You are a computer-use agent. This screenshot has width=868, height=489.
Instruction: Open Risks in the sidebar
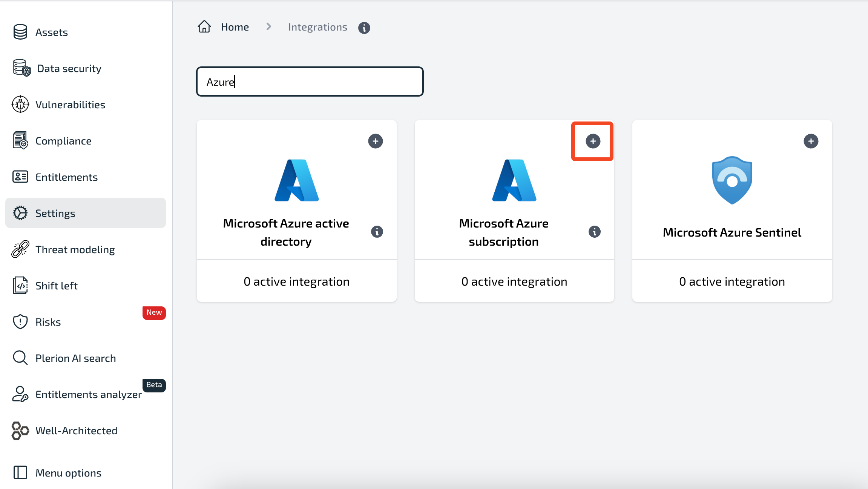coord(86,322)
